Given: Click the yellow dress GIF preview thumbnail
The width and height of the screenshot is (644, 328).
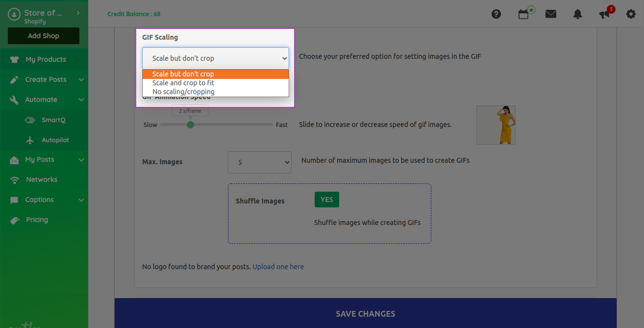Looking at the screenshot, I should [495, 125].
